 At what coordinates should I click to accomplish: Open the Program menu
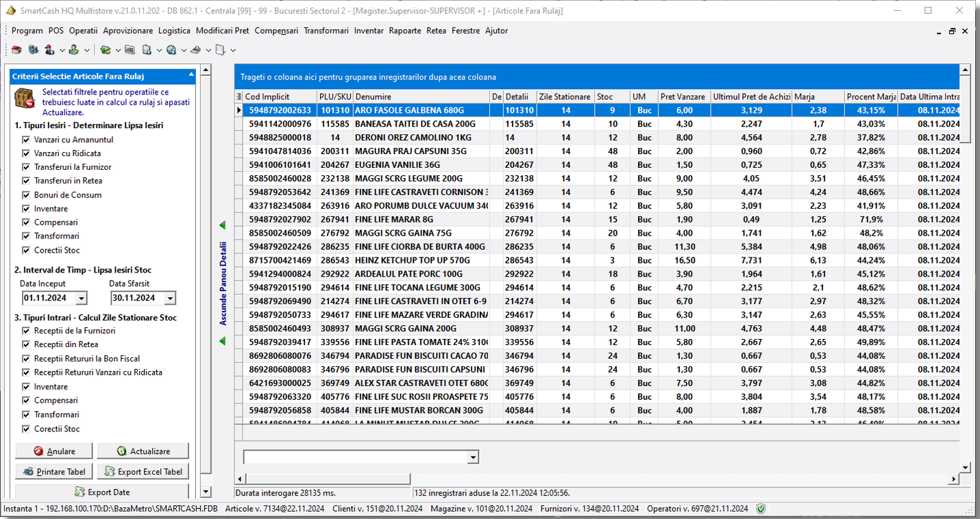pos(27,31)
